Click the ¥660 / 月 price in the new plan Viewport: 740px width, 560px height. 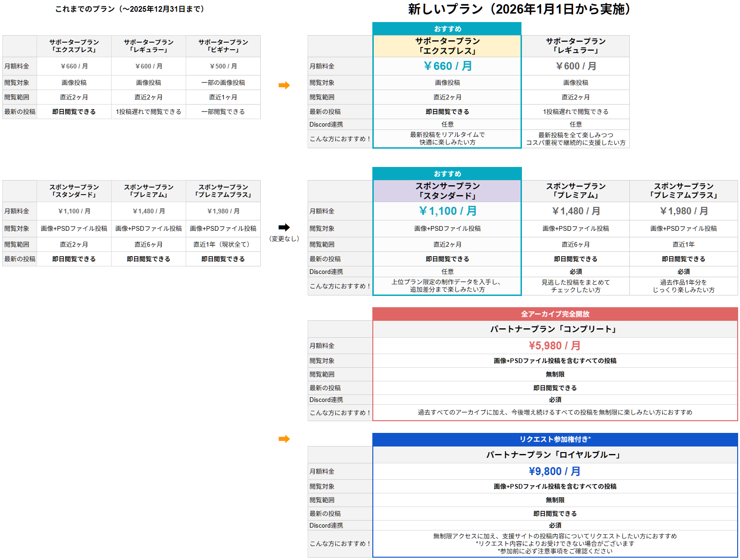pyautogui.click(x=447, y=66)
